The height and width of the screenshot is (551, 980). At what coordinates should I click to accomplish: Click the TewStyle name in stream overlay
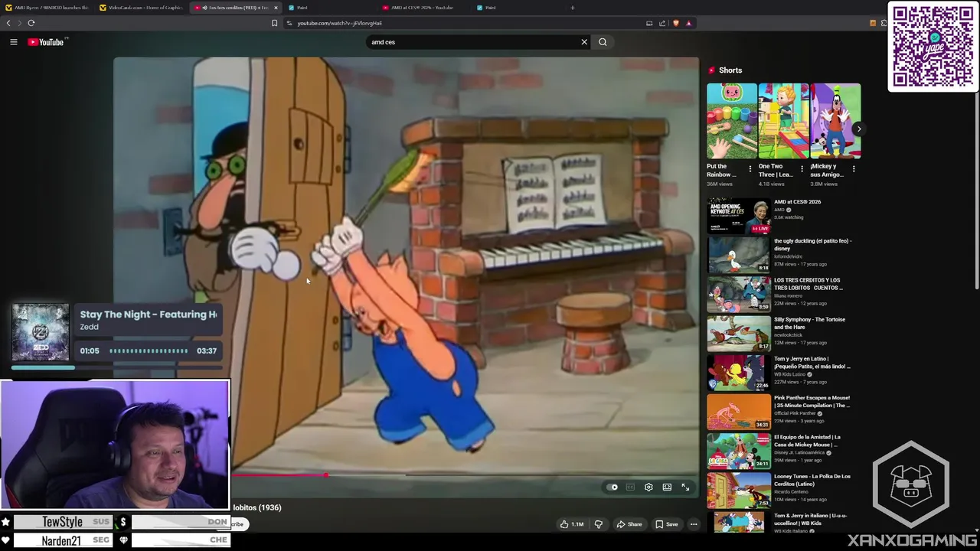tap(62, 522)
